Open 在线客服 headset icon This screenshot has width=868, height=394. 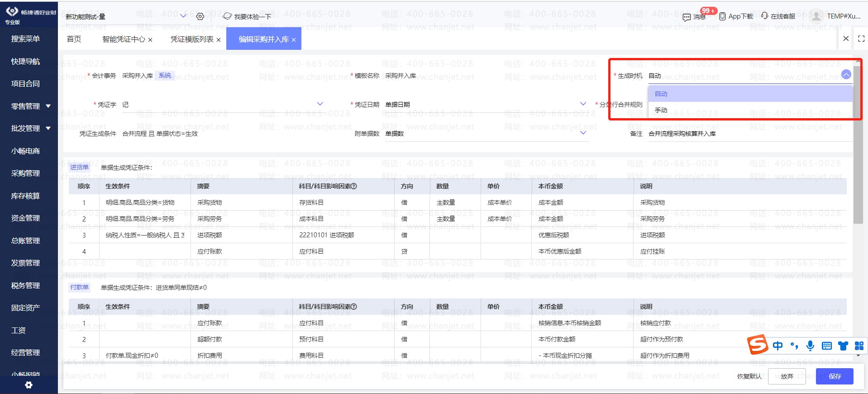(764, 16)
